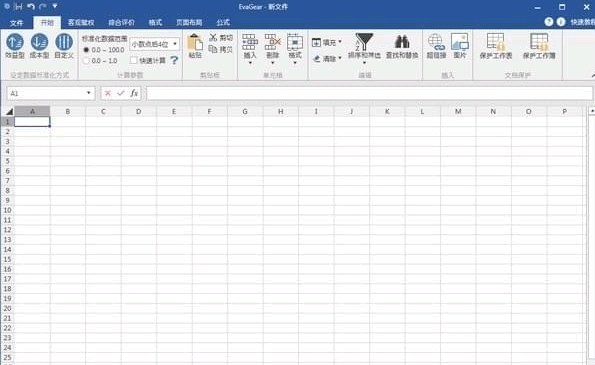Click inside the formula bar input field
The width and height of the screenshot is (595, 365).
369,93
